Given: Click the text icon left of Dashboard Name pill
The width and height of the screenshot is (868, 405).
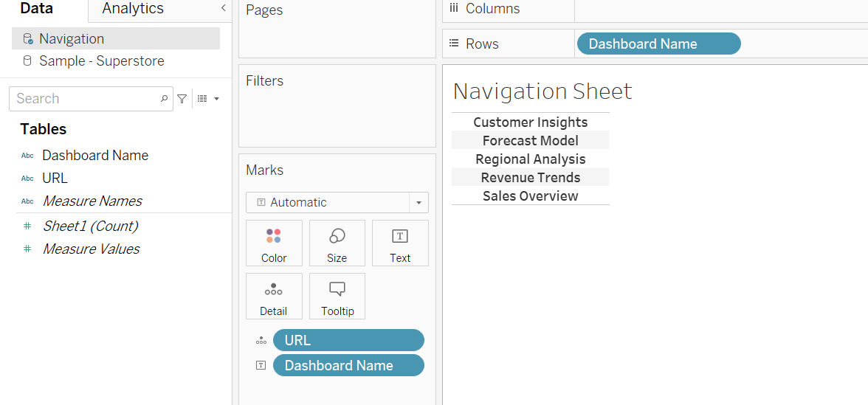Looking at the screenshot, I should point(261,365).
